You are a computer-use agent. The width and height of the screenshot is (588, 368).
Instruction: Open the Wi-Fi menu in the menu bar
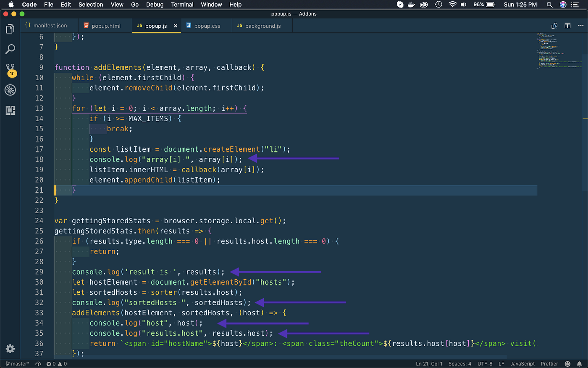click(x=452, y=5)
